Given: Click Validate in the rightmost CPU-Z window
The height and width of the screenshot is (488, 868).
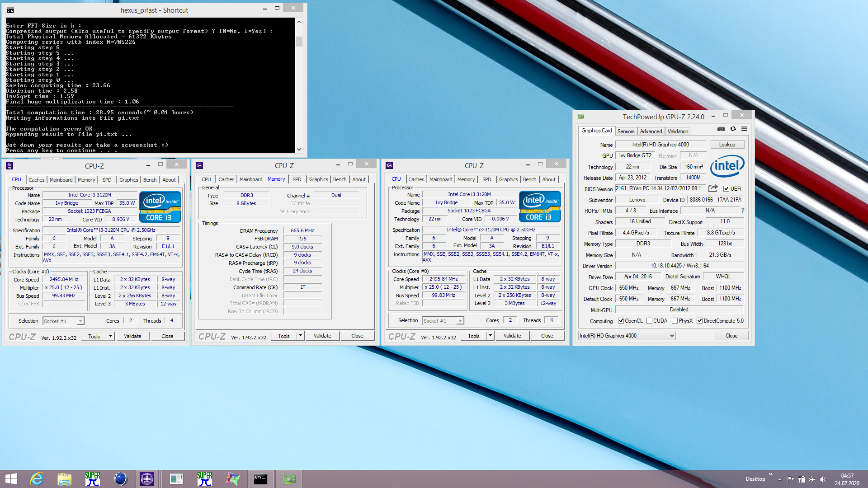Looking at the screenshot, I should (x=512, y=336).
